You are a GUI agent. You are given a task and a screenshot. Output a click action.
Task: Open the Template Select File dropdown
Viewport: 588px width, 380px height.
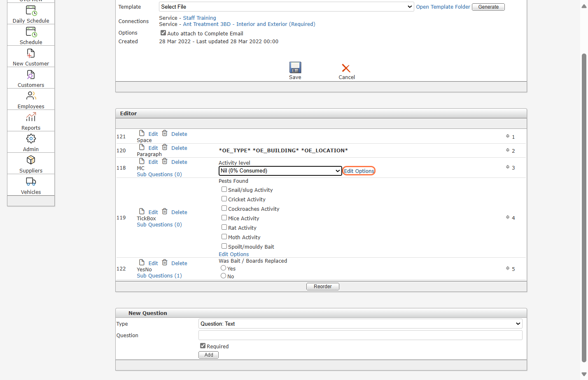click(286, 7)
